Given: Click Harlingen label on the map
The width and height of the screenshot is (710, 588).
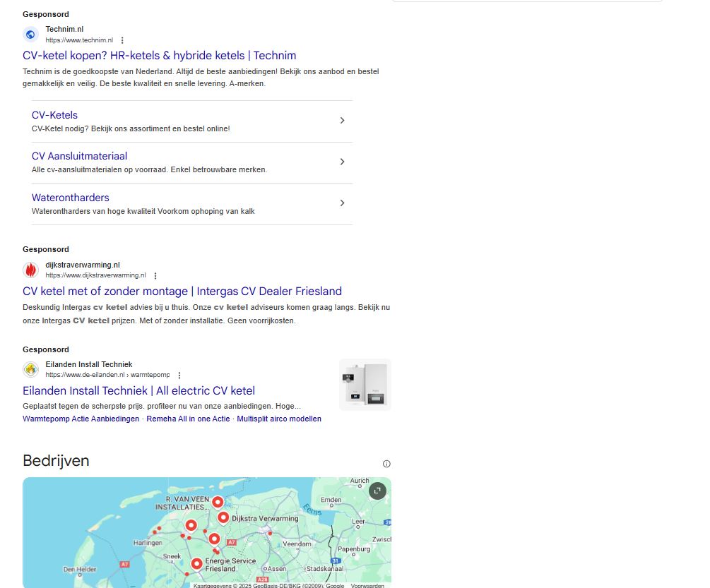Looking at the screenshot, I should coord(147,543).
